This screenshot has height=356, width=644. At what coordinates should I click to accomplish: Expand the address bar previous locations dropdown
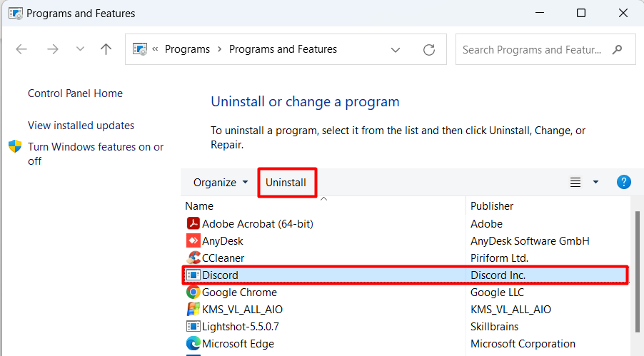(x=395, y=50)
